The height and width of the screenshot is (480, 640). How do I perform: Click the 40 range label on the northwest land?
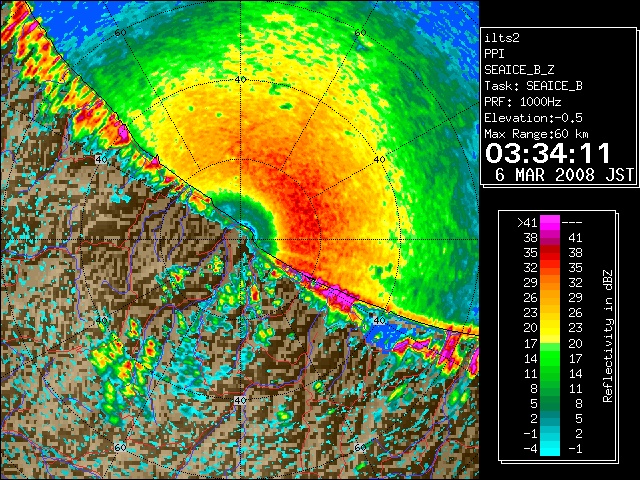[101, 160]
